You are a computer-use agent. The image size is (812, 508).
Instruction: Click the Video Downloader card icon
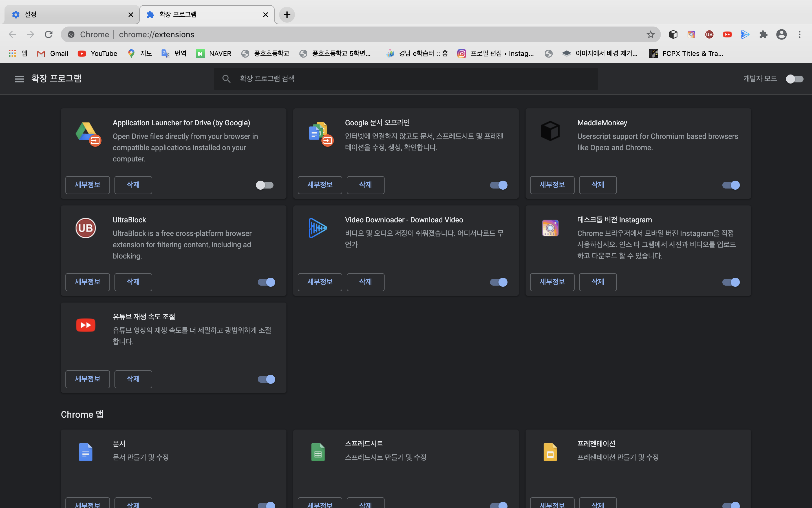317,228
